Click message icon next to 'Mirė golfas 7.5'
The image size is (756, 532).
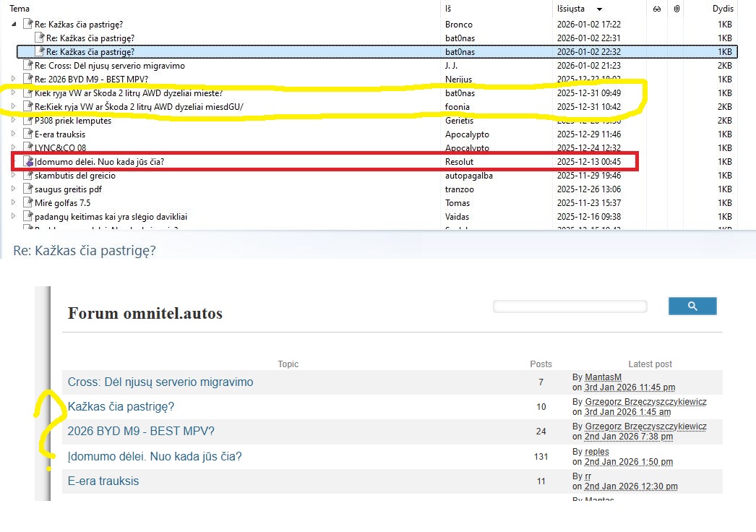point(28,203)
